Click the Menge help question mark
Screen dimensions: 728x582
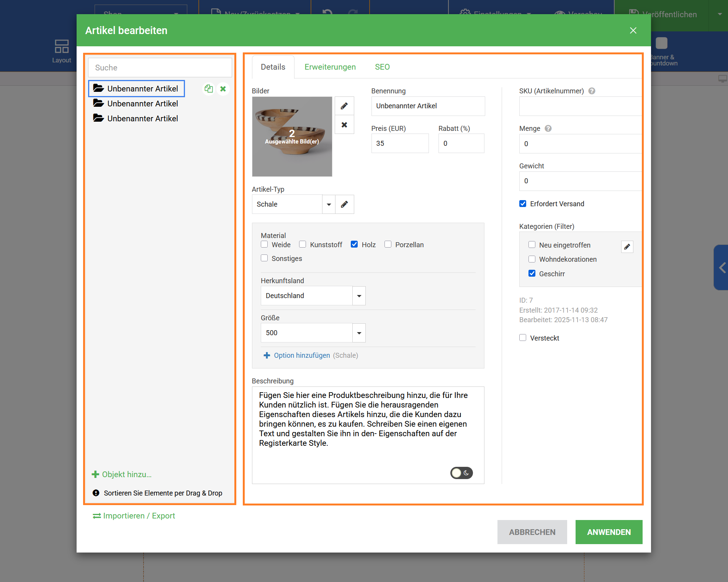548,129
